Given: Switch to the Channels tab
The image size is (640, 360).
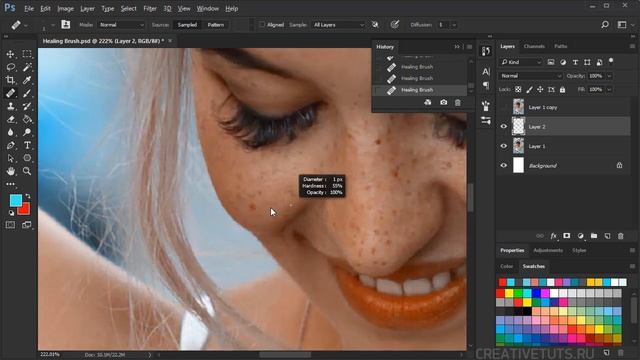Looking at the screenshot, I should (534, 47).
